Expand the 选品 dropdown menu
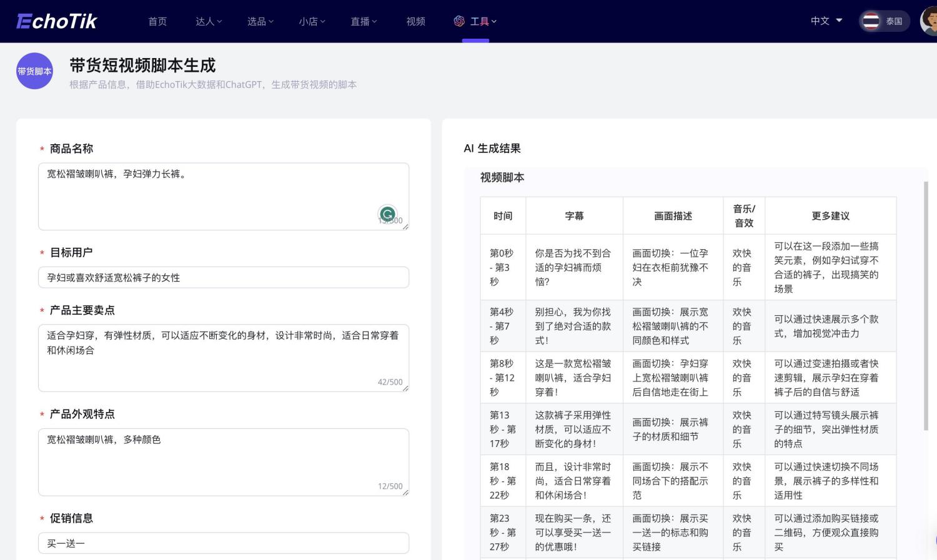The image size is (937, 560). 259,21
